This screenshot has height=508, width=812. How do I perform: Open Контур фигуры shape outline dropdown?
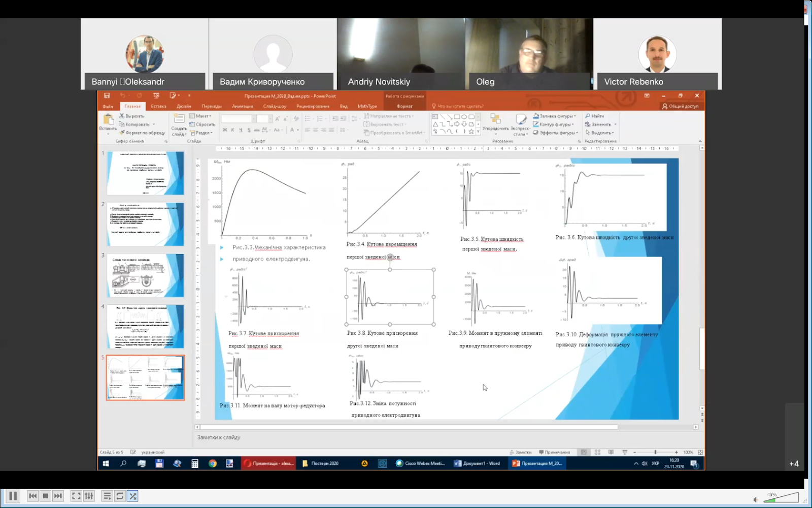pos(553,124)
